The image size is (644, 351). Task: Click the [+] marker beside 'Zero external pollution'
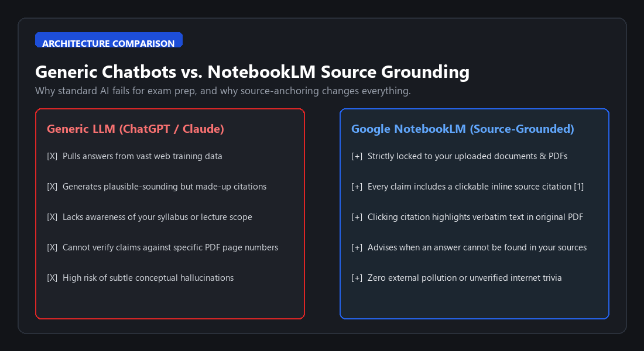click(357, 277)
